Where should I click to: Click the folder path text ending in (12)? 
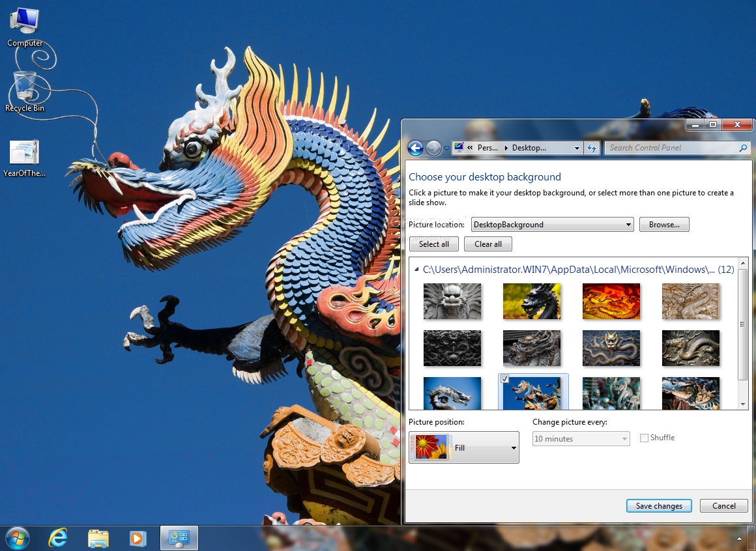point(578,270)
